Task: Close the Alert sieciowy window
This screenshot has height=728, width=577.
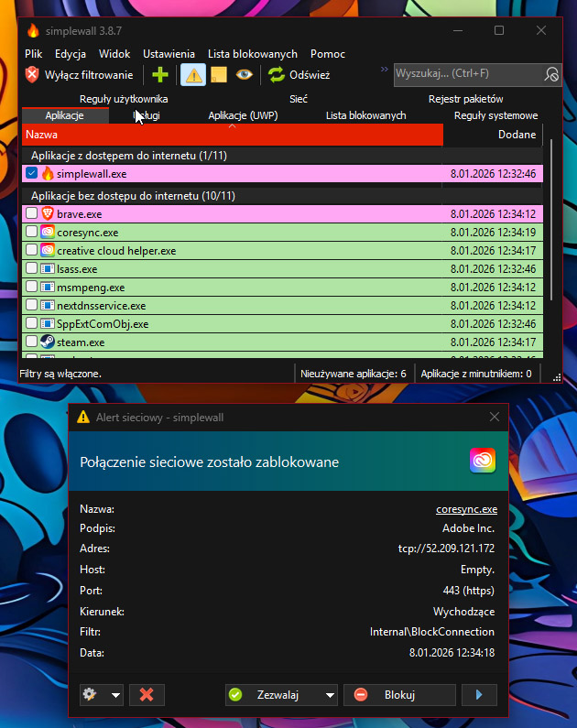Action: click(x=495, y=417)
